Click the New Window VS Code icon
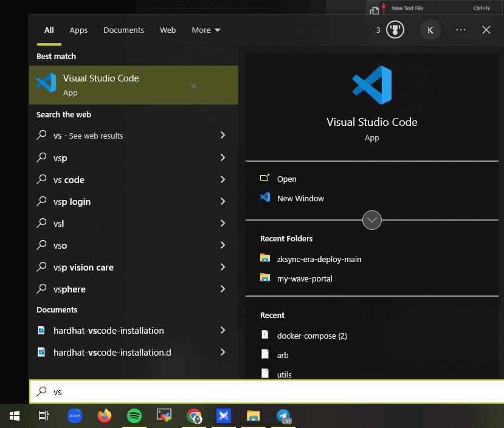The width and height of the screenshot is (504, 428). coord(265,197)
